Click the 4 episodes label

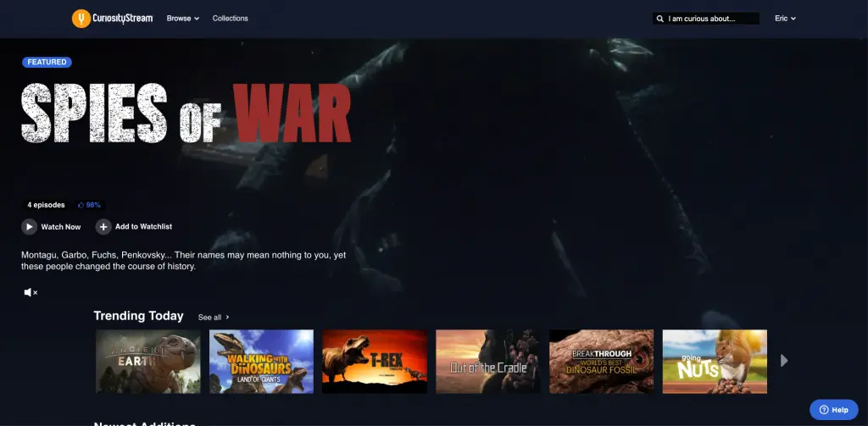tap(46, 205)
